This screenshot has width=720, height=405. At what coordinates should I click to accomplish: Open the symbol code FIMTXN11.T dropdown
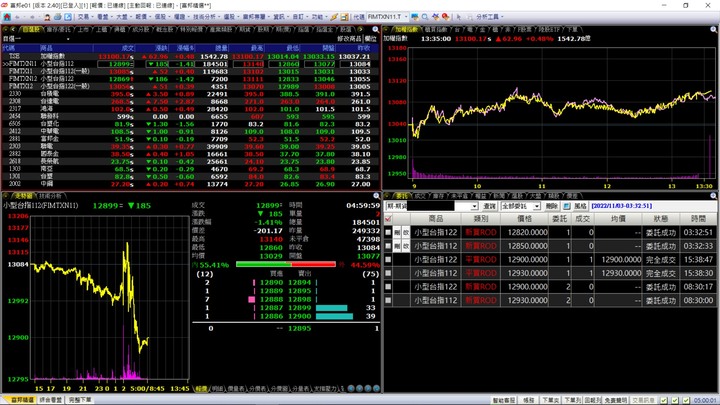click(406, 17)
